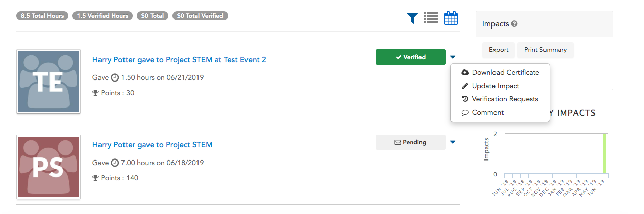644x214 pixels.
Task: Click the gray Pending status button
Action: pos(411,142)
